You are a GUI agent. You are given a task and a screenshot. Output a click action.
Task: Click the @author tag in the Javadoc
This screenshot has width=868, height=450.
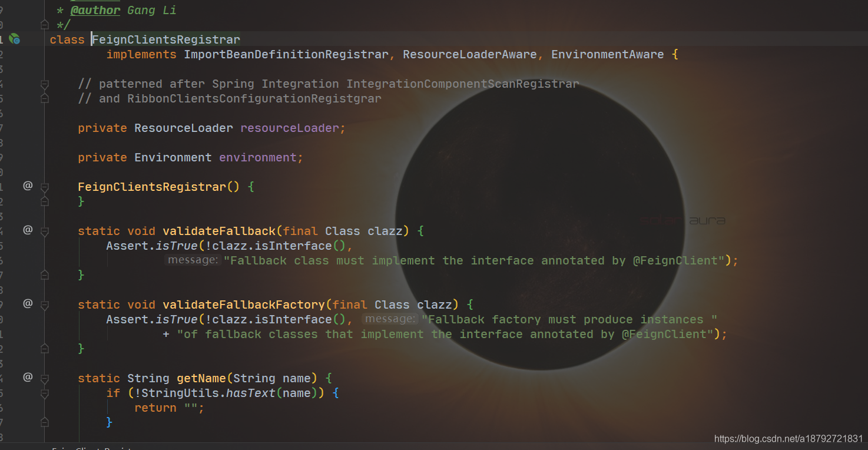point(95,10)
